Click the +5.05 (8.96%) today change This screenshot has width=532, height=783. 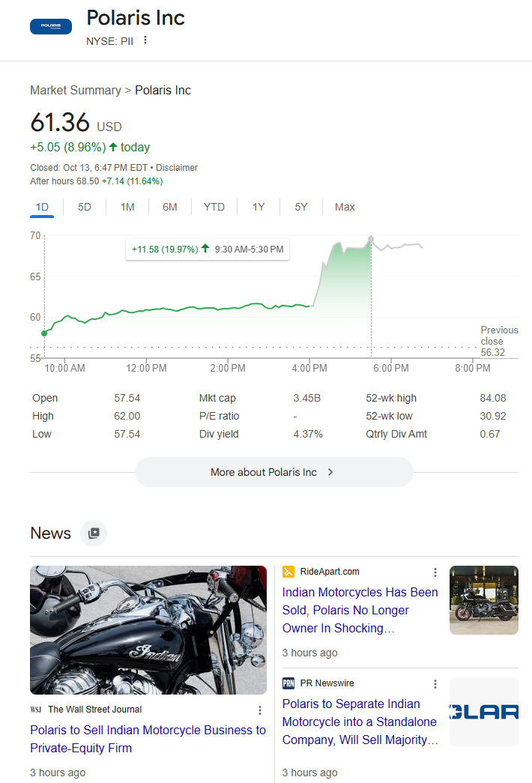90,148
